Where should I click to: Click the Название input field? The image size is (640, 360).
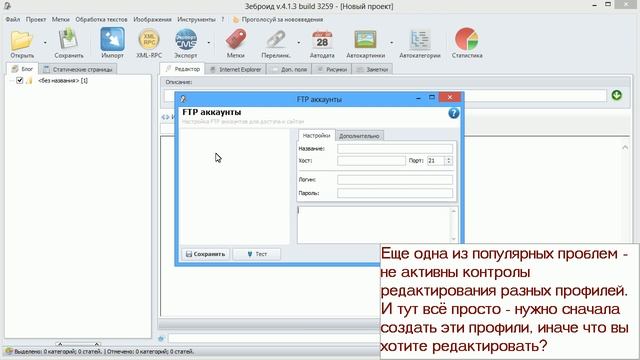(x=395, y=149)
